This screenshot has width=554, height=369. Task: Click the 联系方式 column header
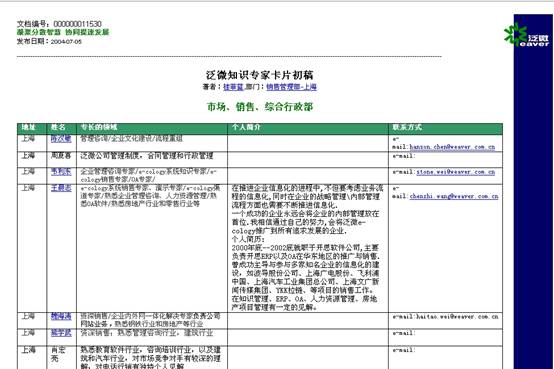407,127
